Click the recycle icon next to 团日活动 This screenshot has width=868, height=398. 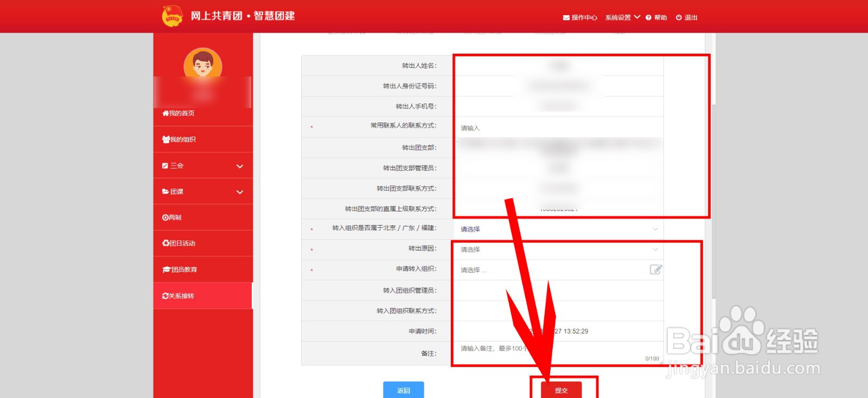165,243
